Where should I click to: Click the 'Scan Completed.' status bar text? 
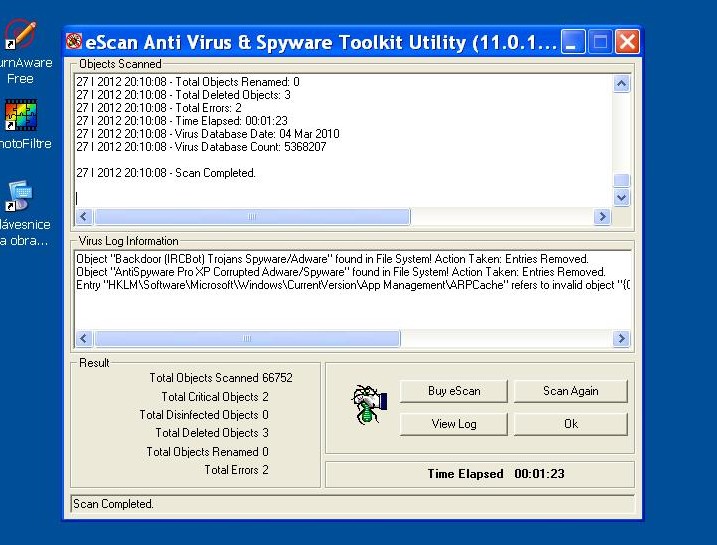pyautogui.click(x=113, y=503)
